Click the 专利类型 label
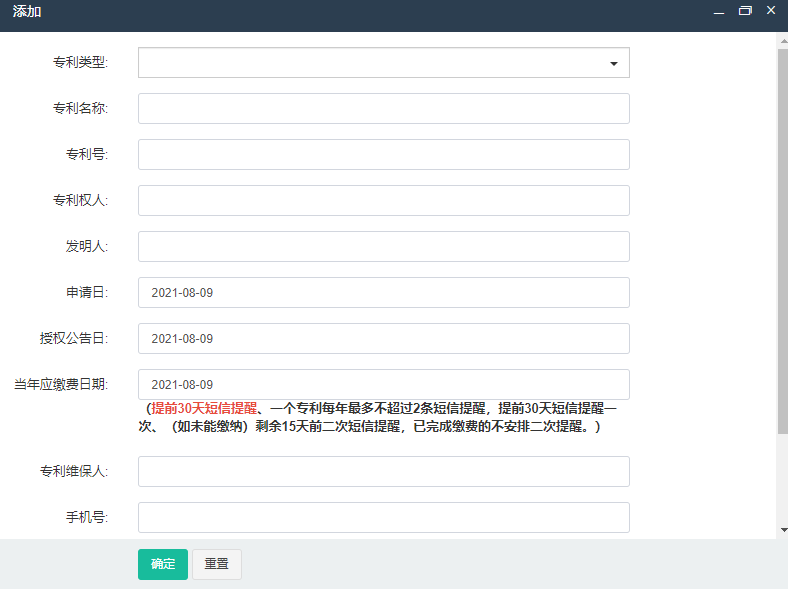This screenshot has width=788, height=589. pos(80,62)
